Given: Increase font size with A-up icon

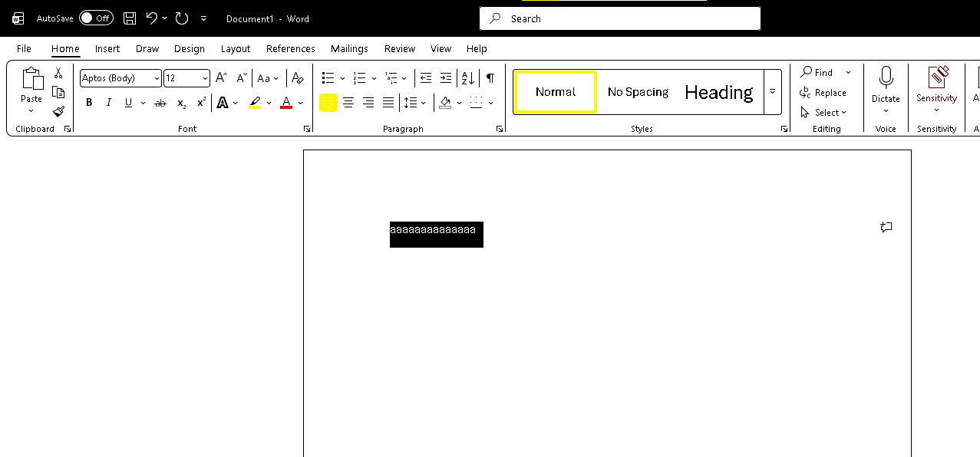Looking at the screenshot, I should pyautogui.click(x=221, y=77).
